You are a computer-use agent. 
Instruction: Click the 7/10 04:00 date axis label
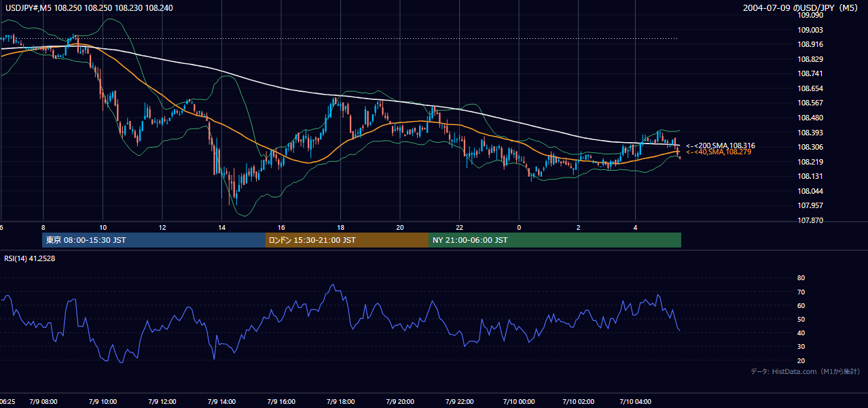tap(636, 402)
